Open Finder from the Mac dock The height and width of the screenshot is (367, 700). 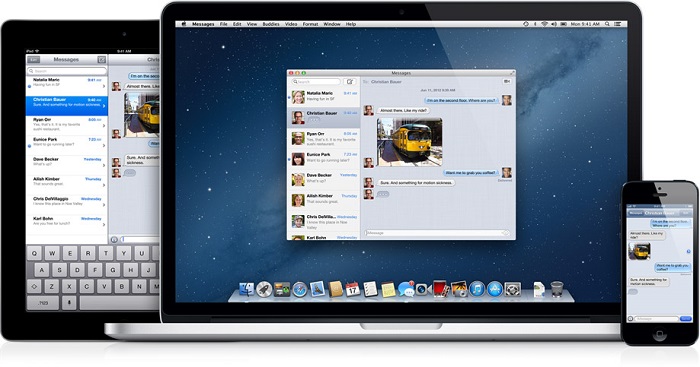246,289
